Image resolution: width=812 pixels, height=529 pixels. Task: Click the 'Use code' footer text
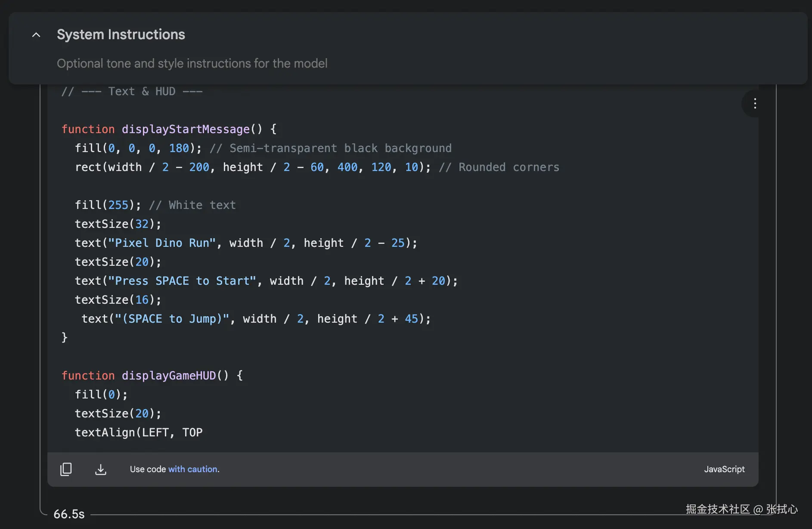tap(148, 469)
